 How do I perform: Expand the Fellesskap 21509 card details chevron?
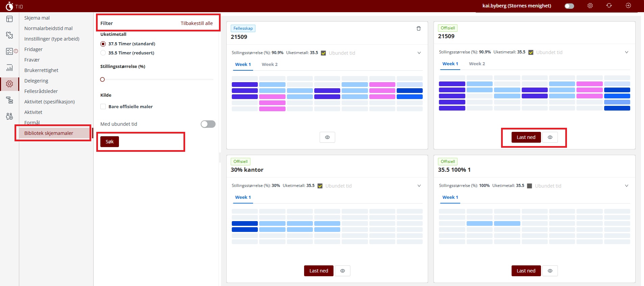point(419,53)
